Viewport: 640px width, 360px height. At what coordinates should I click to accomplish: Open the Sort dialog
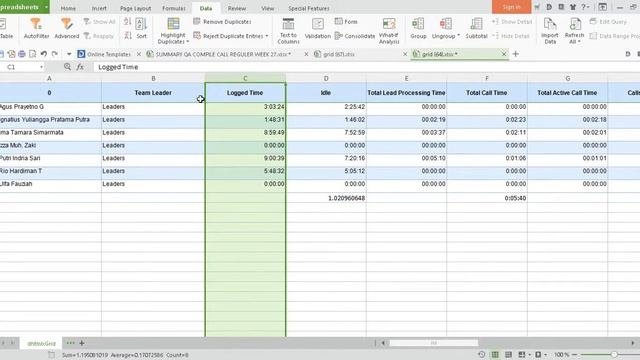tap(141, 29)
